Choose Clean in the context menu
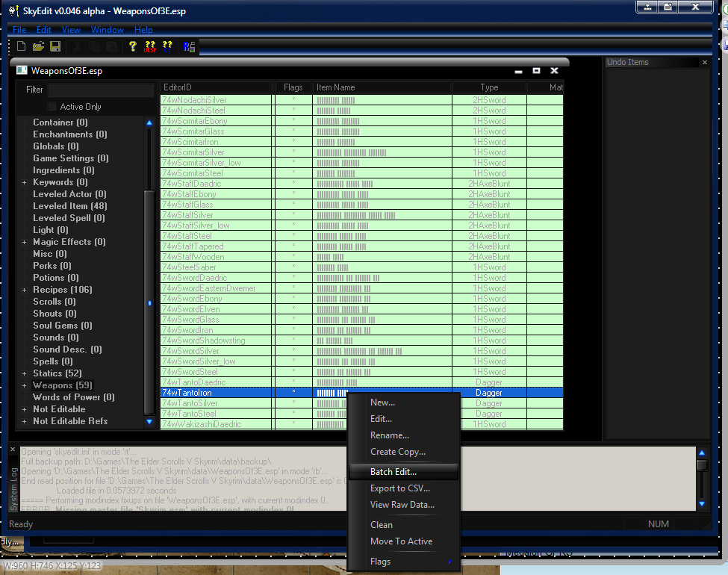Image resolution: width=728 pixels, height=575 pixels. pyautogui.click(x=403, y=525)
